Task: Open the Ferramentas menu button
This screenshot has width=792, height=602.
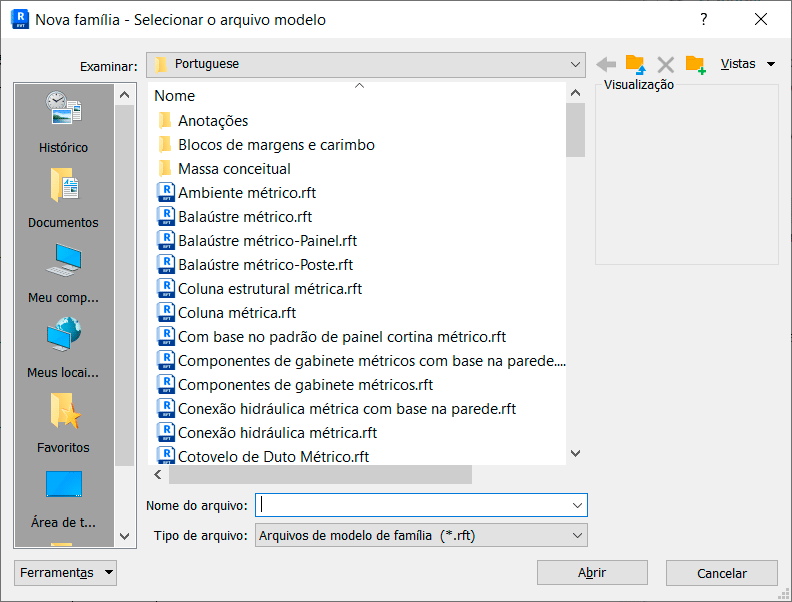Action: (66, 573)
